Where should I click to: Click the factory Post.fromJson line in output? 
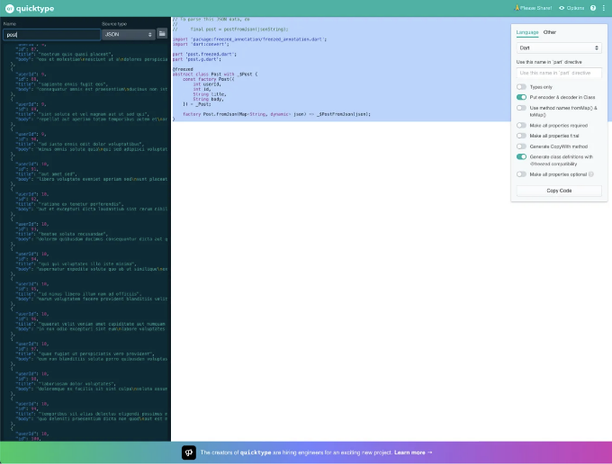(x=277, y=114)
